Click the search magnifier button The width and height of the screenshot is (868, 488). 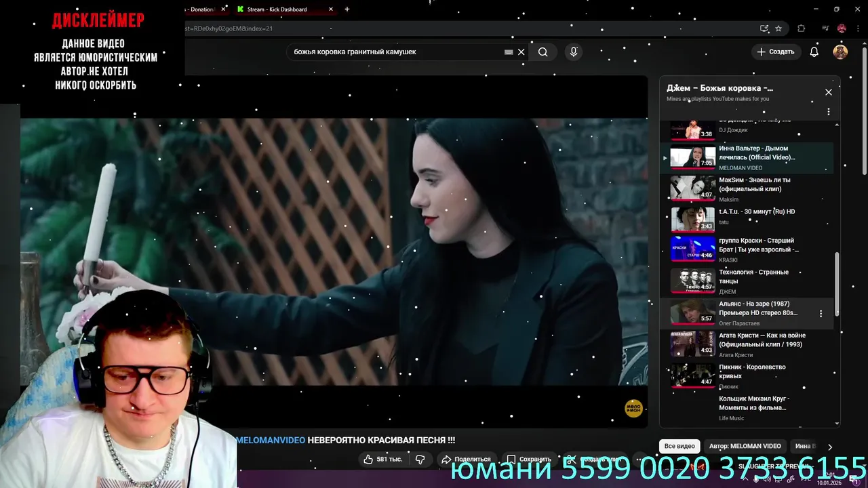coord(542,52)
